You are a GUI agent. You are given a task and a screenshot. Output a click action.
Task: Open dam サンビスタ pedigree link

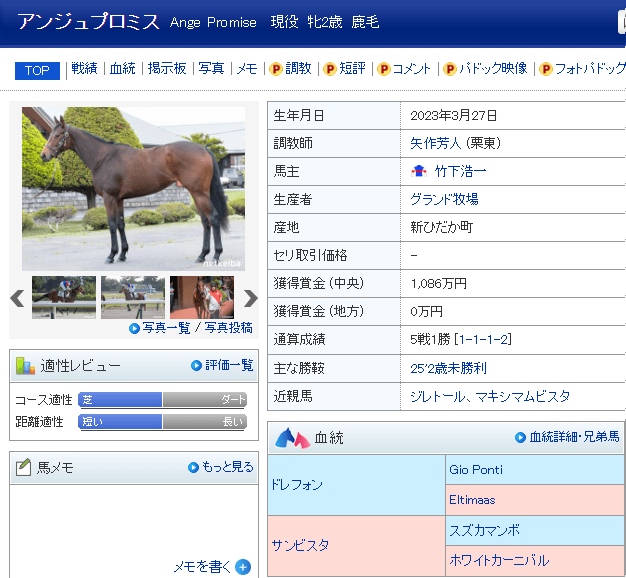(300, 545)
